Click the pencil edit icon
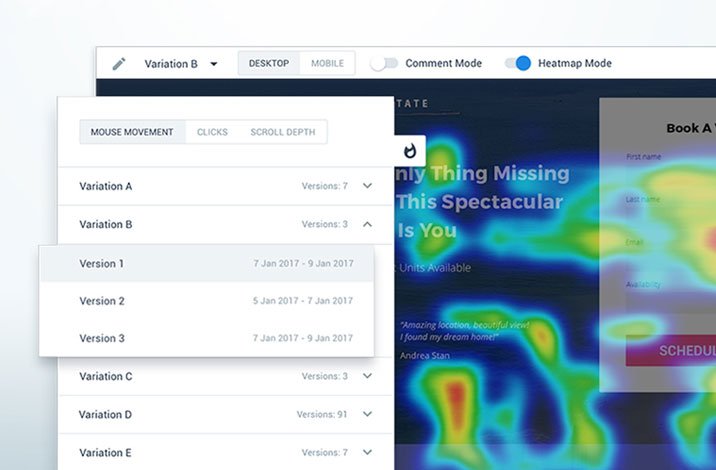 pos(119,63)
